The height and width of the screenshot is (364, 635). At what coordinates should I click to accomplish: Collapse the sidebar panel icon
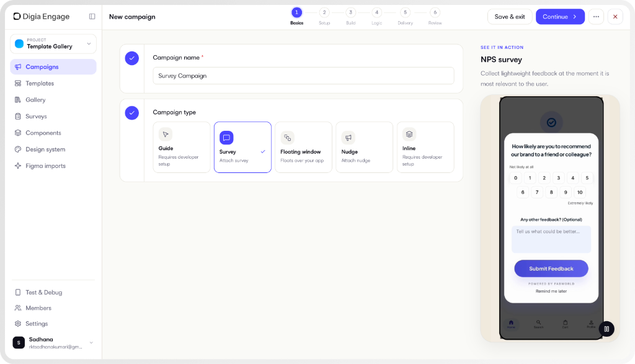click(x=92, y=17)
